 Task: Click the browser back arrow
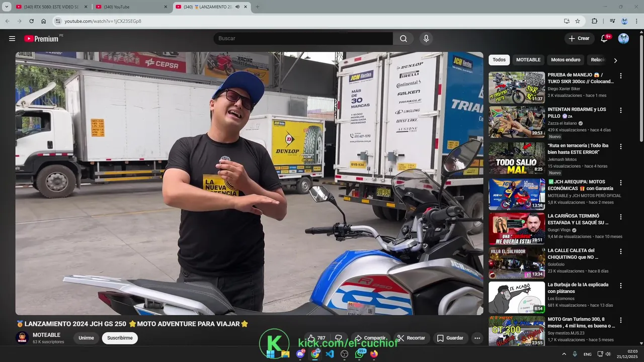click(x=8, y=21)
